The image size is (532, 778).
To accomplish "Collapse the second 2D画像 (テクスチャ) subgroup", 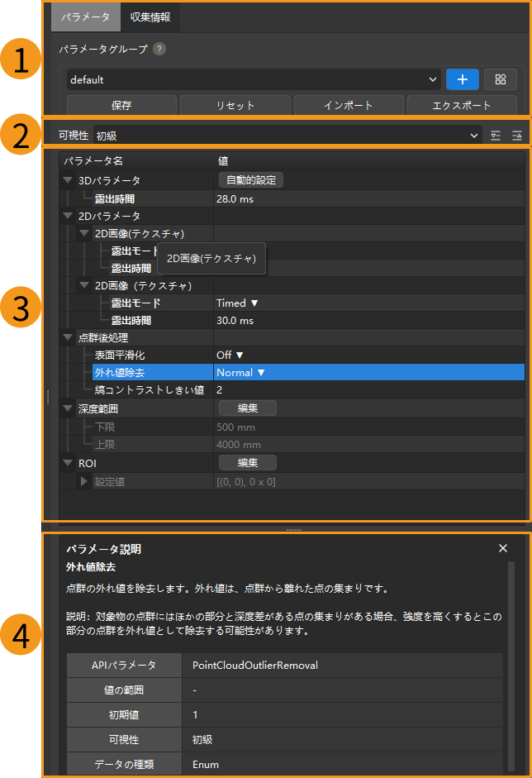I will pyautogui.click(x=84, y=285).
